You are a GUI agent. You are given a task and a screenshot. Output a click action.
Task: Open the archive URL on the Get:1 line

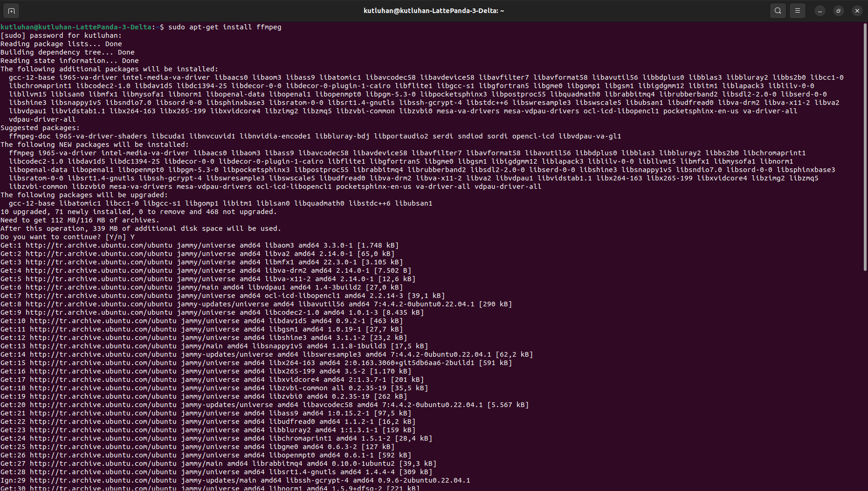(99, 245)
